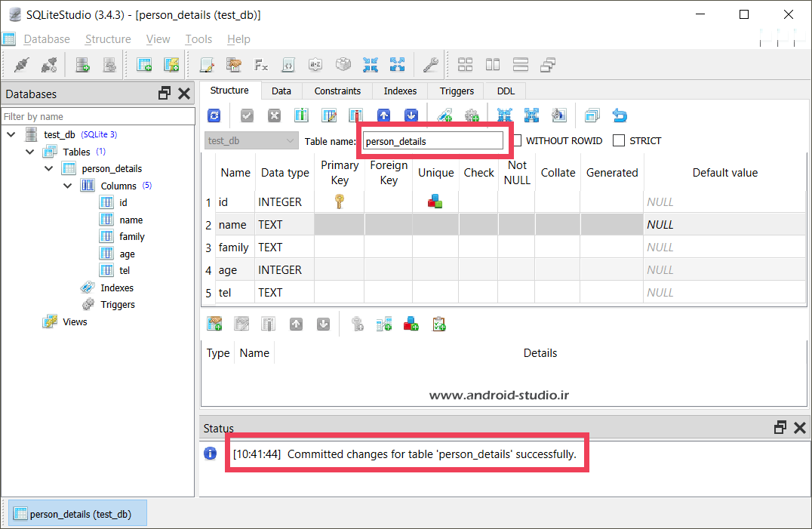The height and width of the screenshot is (529, 812).
Task: Open the Help menu
Action: click(x=238, y=39)
